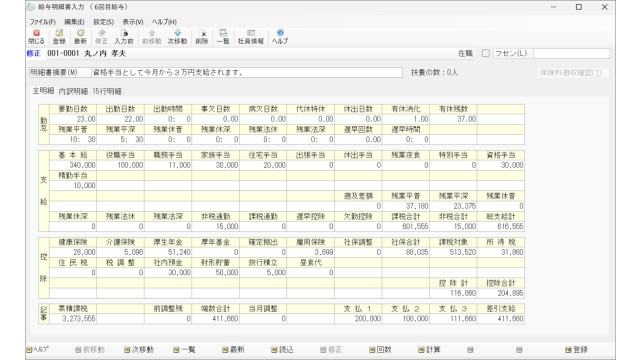
Task: Switch to the 15行明細 tab
Action: pyautogui.click(x=107, y=91)
